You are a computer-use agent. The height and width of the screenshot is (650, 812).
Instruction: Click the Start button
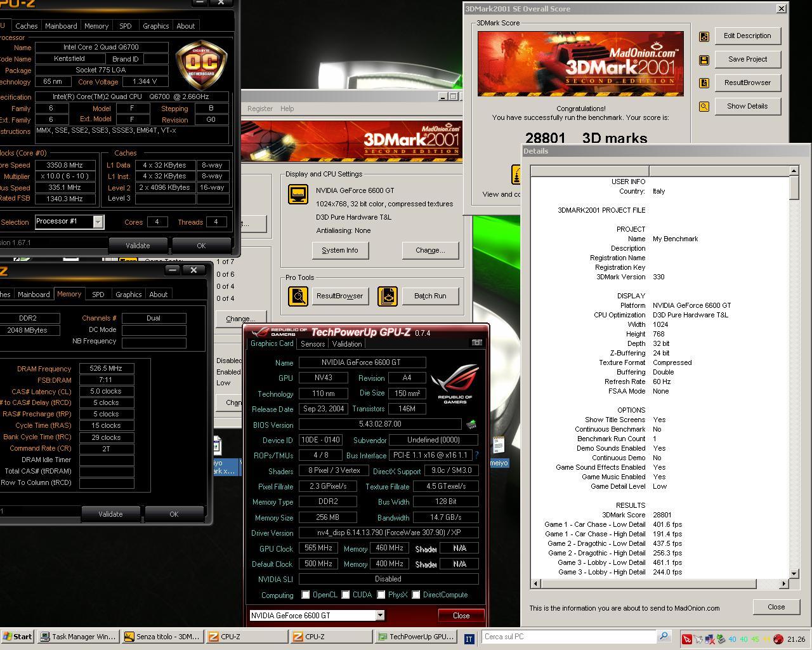tap(18, 637)
